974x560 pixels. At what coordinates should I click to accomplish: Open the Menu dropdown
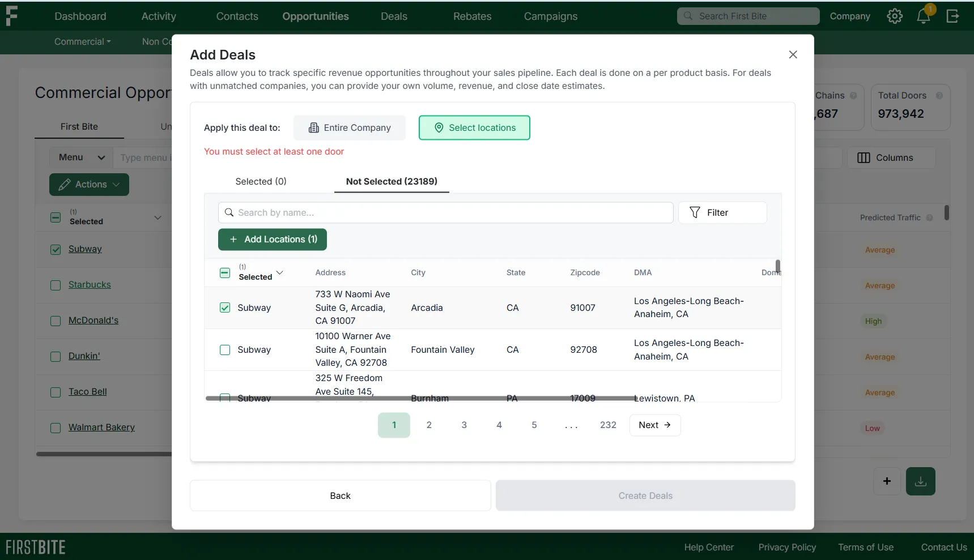(82, 157)
